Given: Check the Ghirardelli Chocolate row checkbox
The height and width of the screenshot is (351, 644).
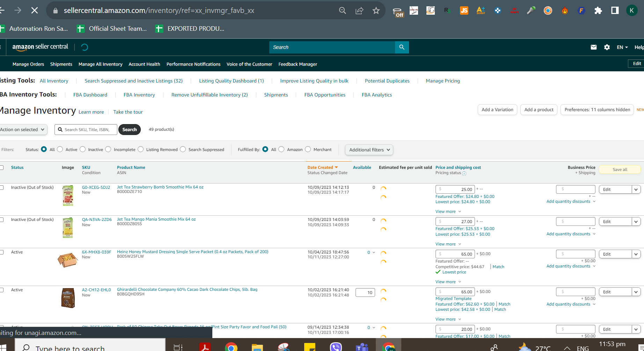Looking at the screenshot, I should 1,290.
